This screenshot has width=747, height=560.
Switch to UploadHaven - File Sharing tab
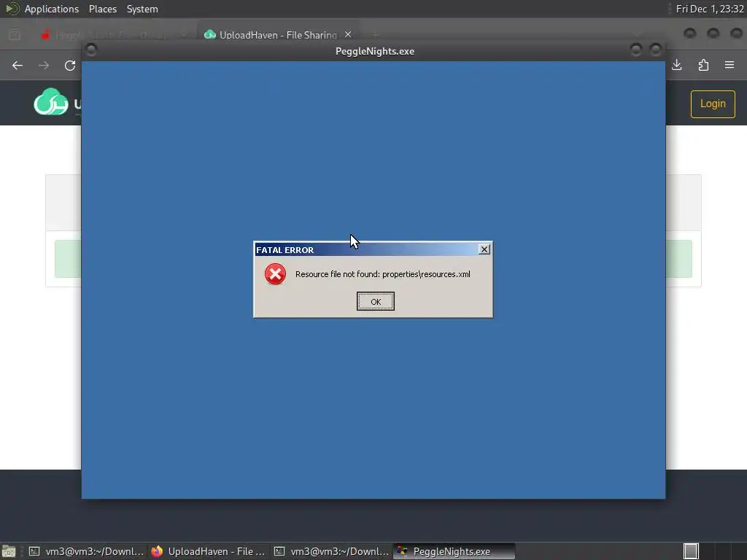tap(278, 35)
